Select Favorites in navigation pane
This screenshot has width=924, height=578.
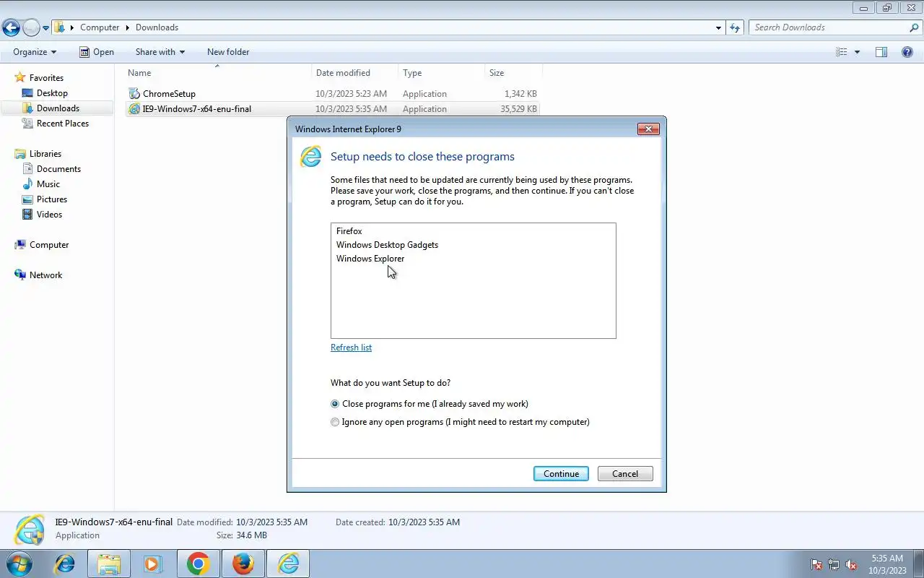(x=46, y=78)
